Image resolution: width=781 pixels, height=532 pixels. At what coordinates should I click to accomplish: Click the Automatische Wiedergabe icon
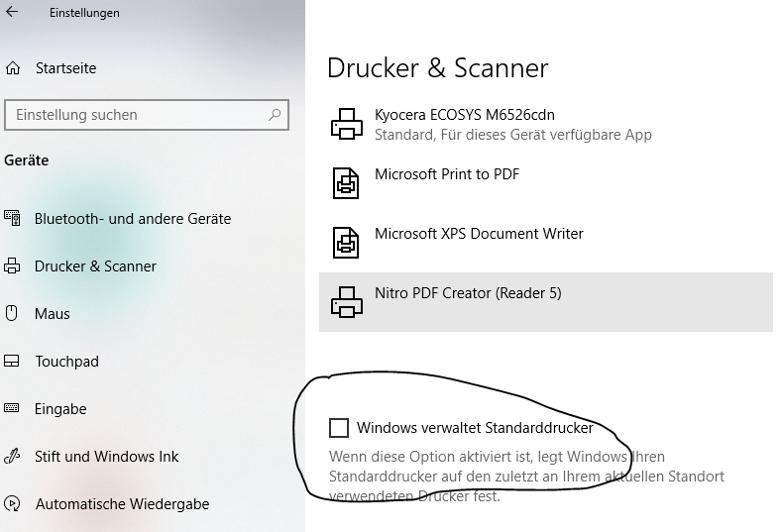click(x=12, y=503)
